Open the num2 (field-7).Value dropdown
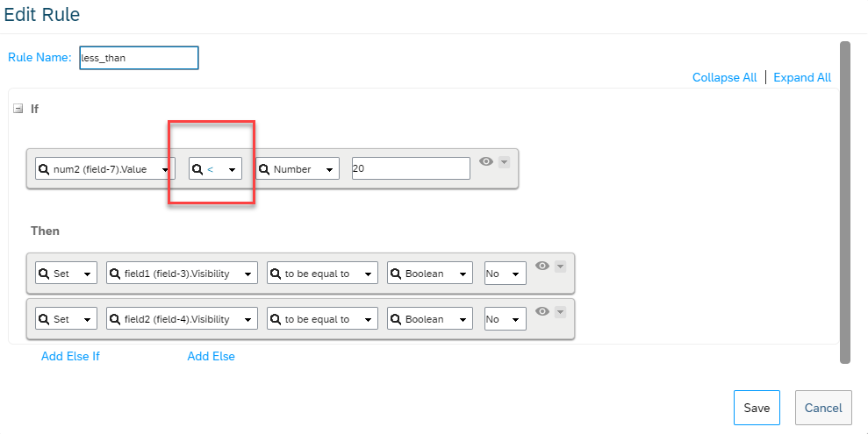 point(105,168)
